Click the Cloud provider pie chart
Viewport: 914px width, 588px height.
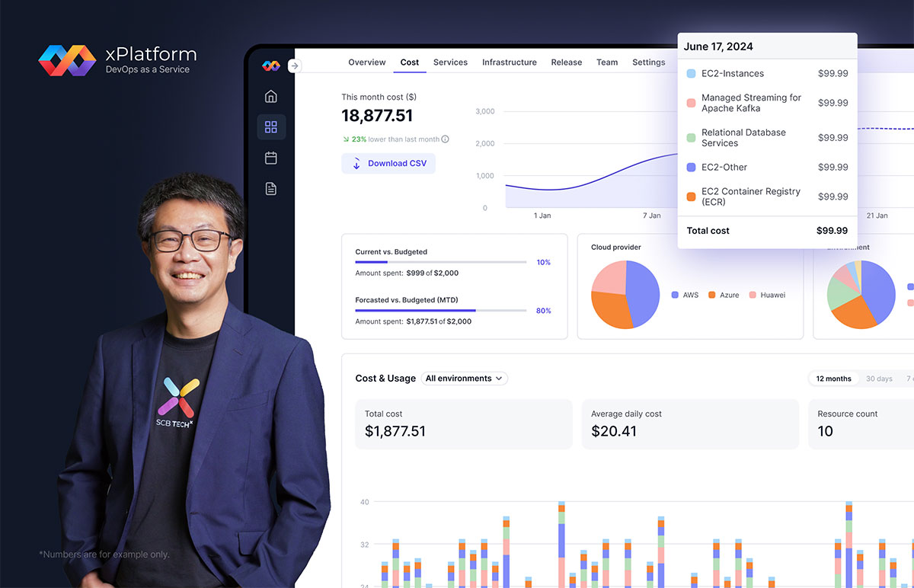coord(625,295)
